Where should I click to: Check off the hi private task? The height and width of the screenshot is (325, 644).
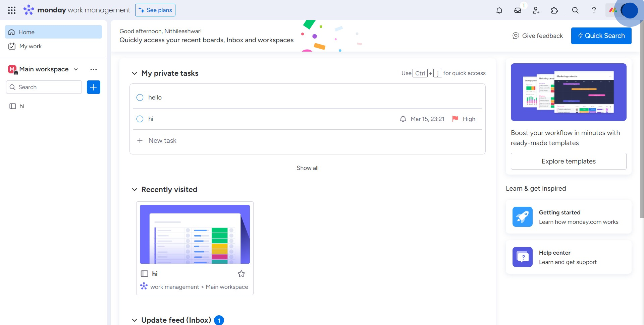pos(140,119)
